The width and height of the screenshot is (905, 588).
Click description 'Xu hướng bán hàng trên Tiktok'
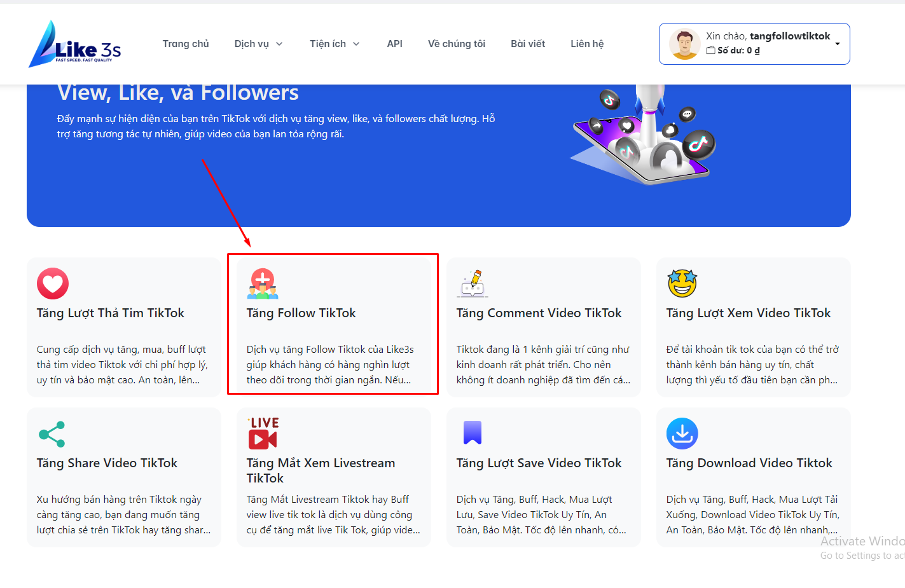coord(124,515)
